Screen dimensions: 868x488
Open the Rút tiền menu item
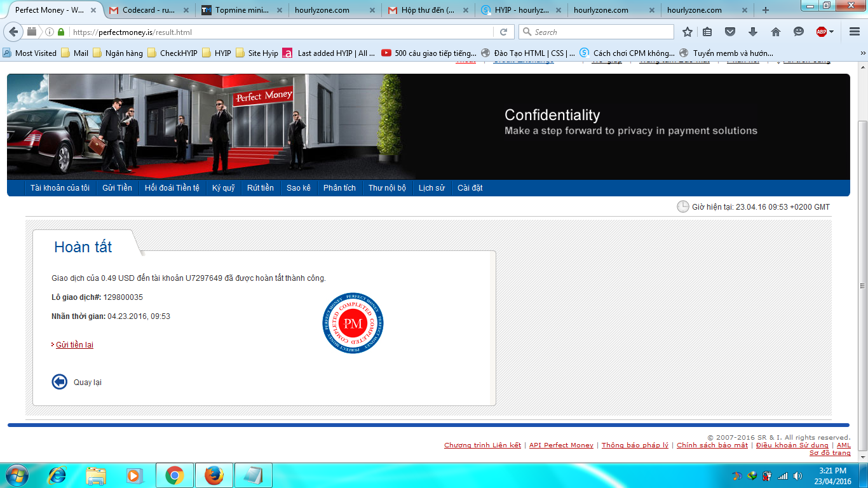[261, 188]
